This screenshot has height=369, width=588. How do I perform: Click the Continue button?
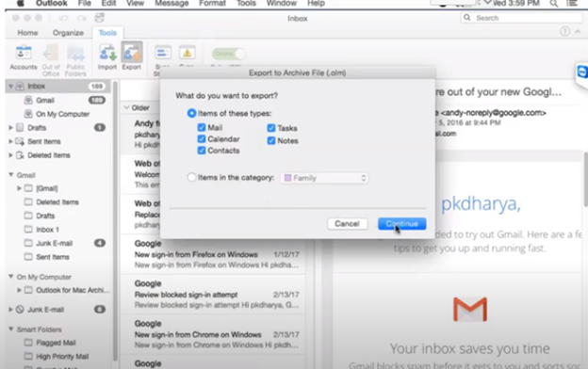(401, 224)
